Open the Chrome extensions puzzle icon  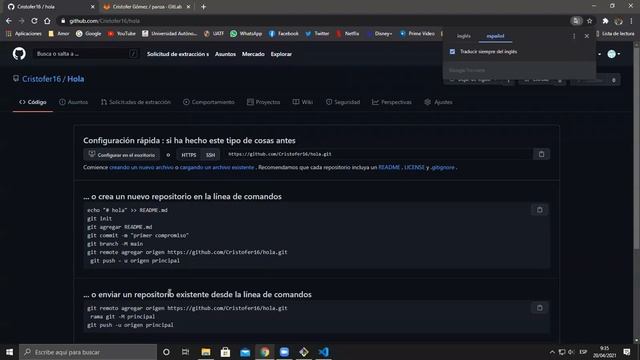(605, 21)
